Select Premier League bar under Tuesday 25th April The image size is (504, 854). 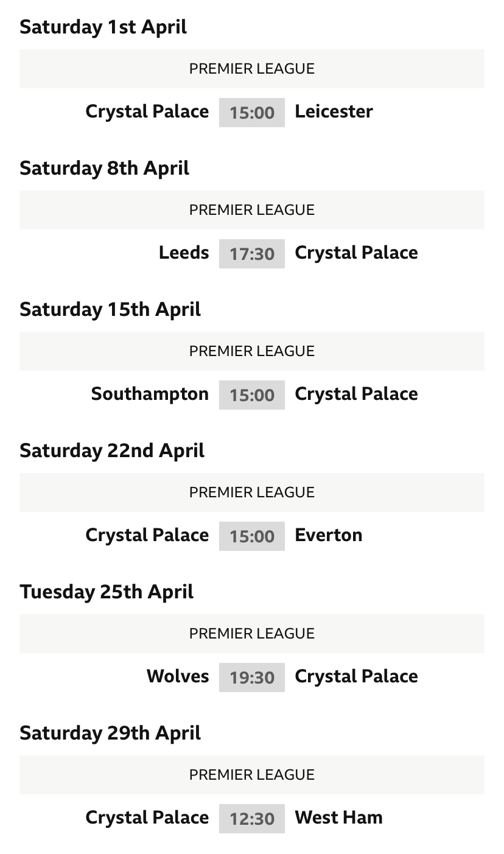click(252, 634)
